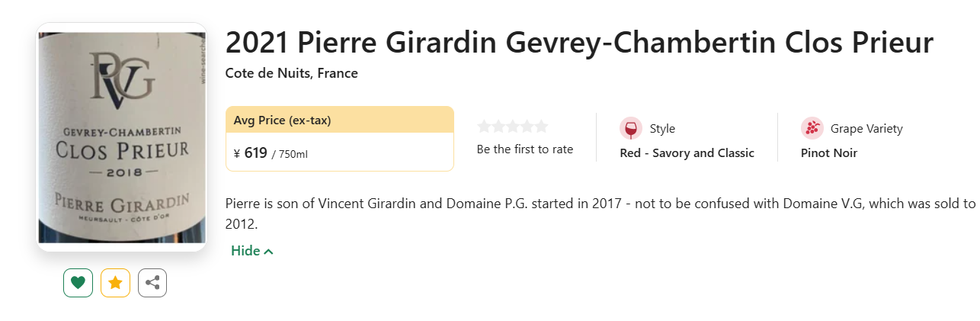The height and width of the screenshot is (321, 980).
Task: Open the Cote de Nuits, France region link
Action: [292, 73]
